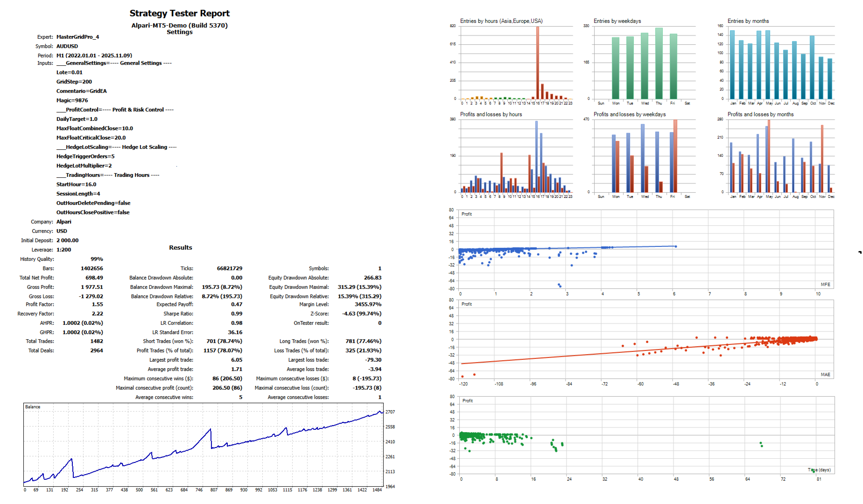Select the Profits and losses by hours title
Screen dimensions: 863x504
pos(491,114)
